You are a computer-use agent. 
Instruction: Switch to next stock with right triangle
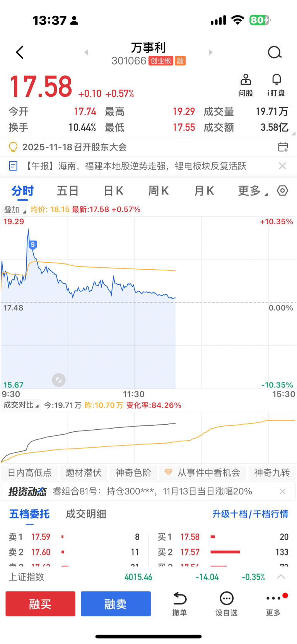pos(211,52)
